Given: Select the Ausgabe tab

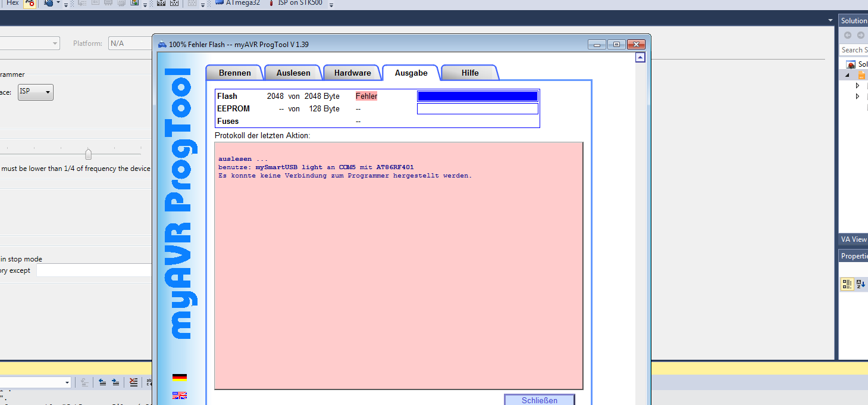Looking at the screenshot, I should pos(411,73).
